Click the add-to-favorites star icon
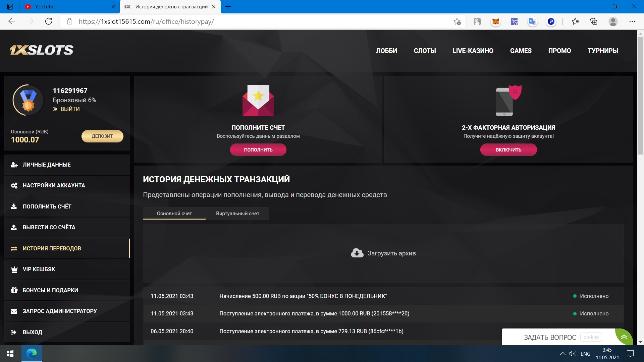Screen dimensions: 644x362 [x=457, y=22]
